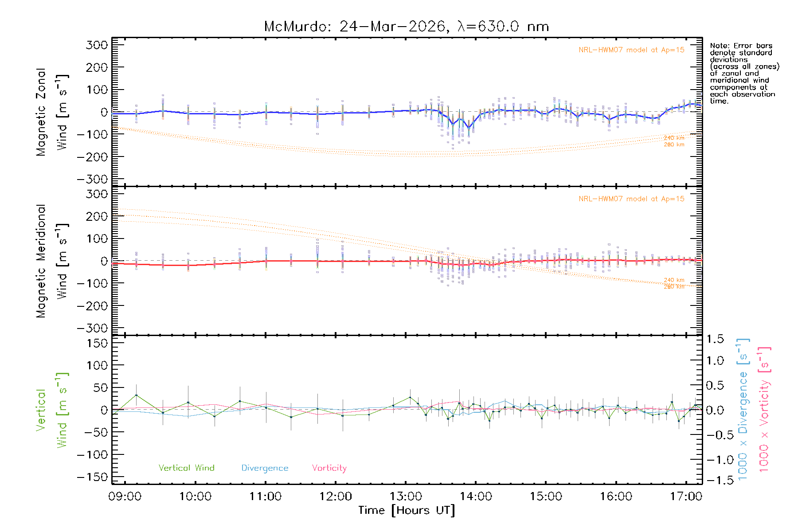Click the 240 km label in zonal panel
Viewport: 798px width, 532px height.
674,138
